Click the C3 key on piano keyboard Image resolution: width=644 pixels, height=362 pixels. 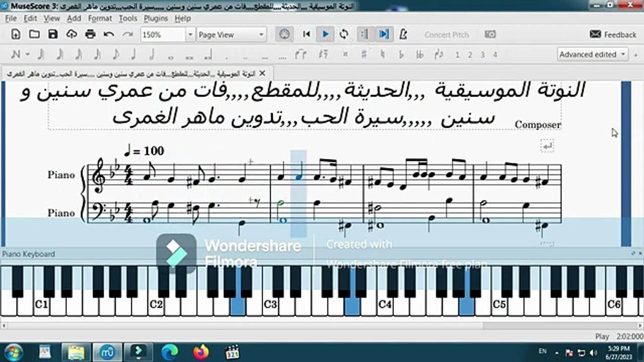[x=270, y=304]
